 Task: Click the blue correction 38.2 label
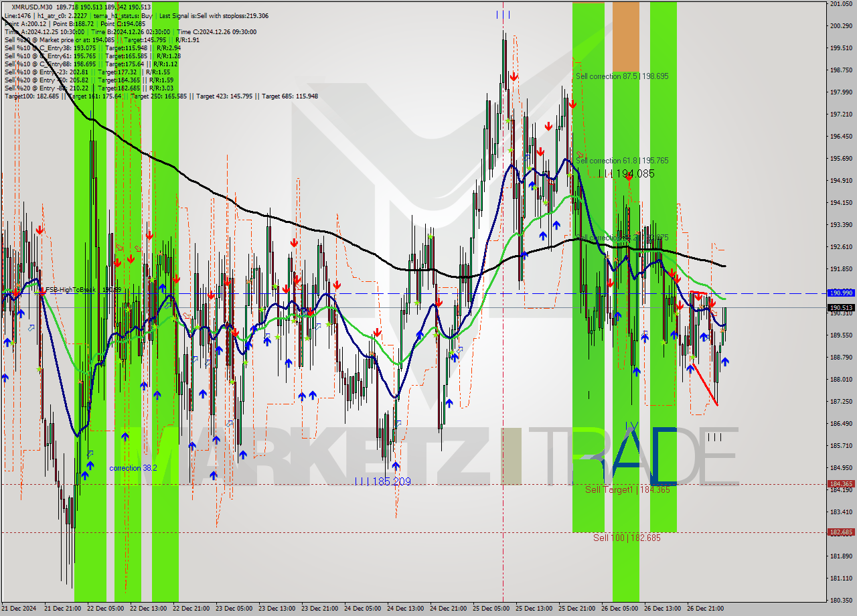coord(133,468)
